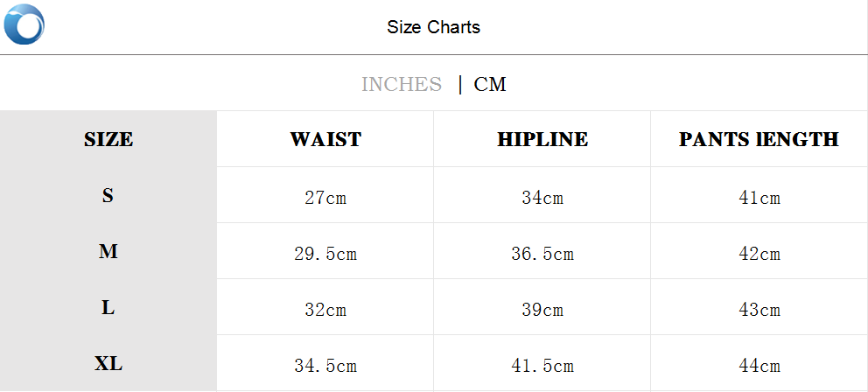The width and height of the screenshot is (868, 392).
Task: Click the 34.5cm waist value
Action: point(325,366)
